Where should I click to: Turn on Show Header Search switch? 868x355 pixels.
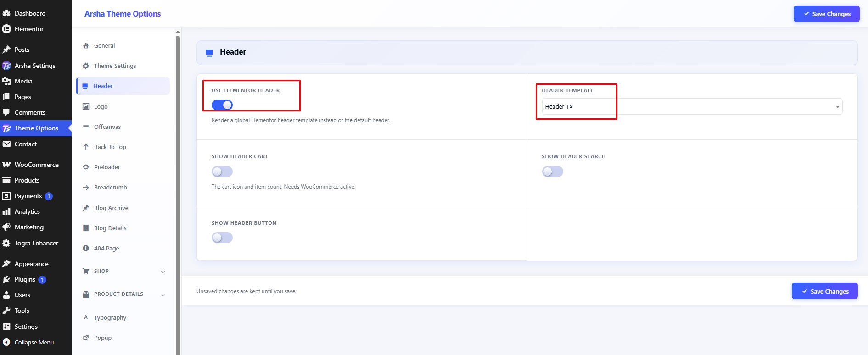(x=553, y=172)
